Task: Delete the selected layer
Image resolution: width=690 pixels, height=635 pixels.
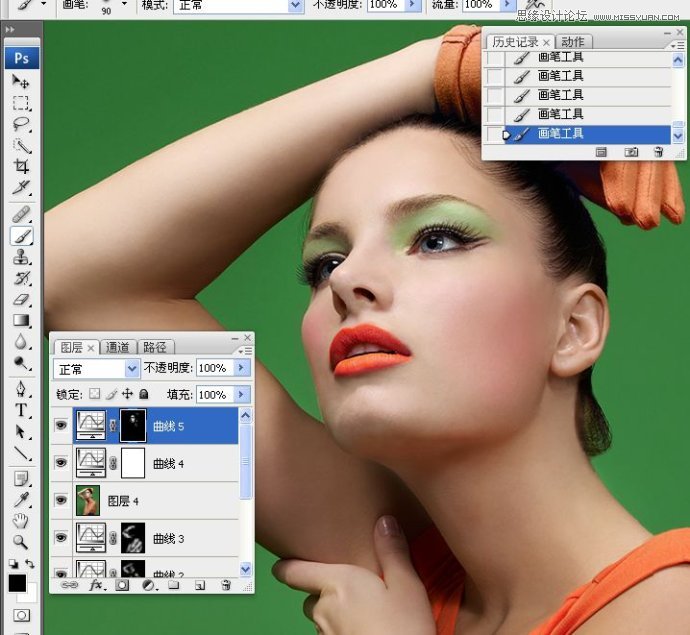Action: tap(226, 585)
